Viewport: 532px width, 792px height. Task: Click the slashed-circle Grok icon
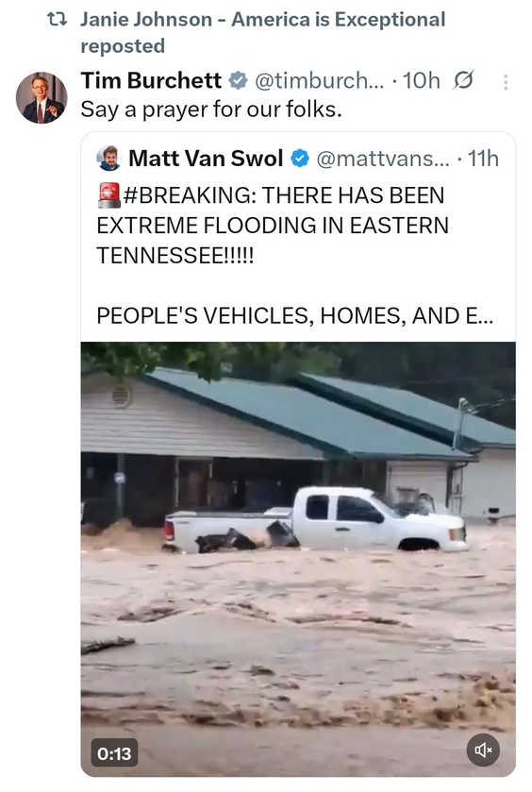(463, 80)
